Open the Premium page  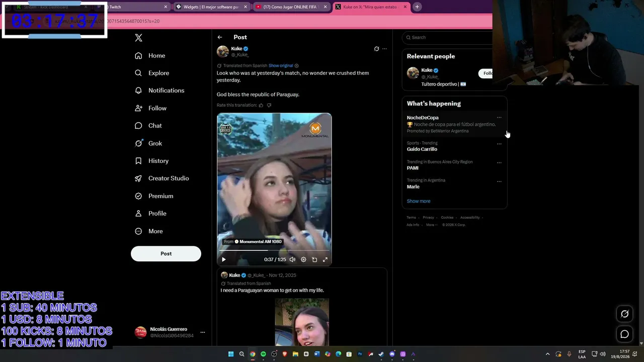point(154,196)
